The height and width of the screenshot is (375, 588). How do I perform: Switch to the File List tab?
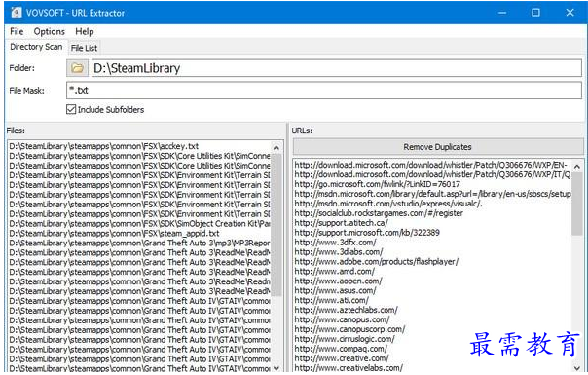point(84,48)
